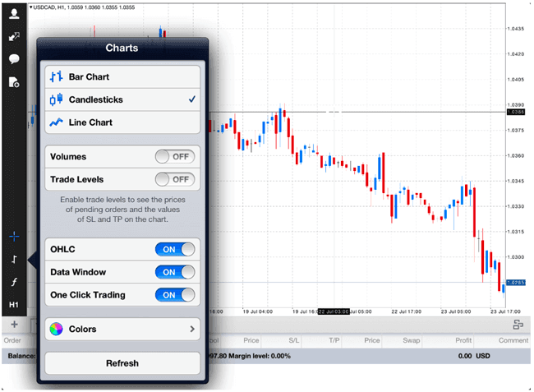The image size is (534, 392).
Task: Open the indicators f icon in sidebar
Action: point(14,282)
